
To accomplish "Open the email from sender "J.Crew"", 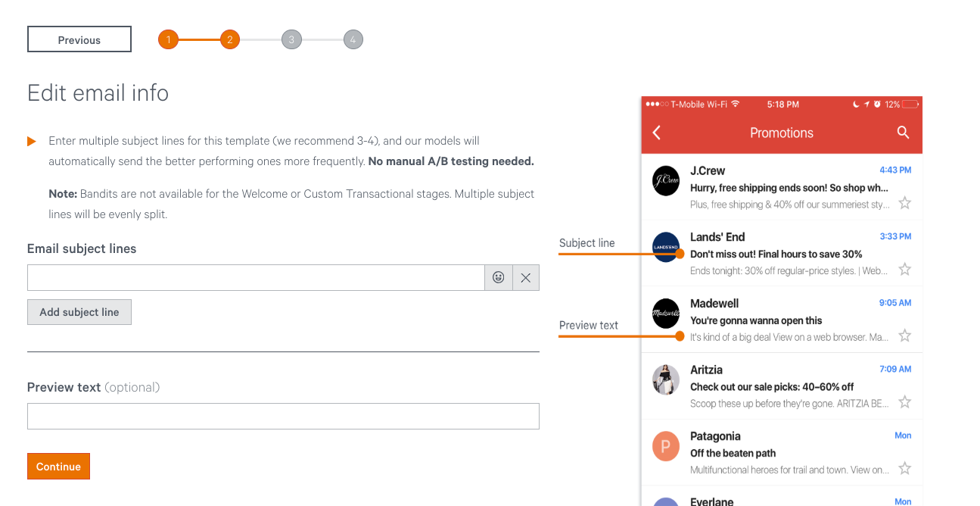I will tap(708, 171).
